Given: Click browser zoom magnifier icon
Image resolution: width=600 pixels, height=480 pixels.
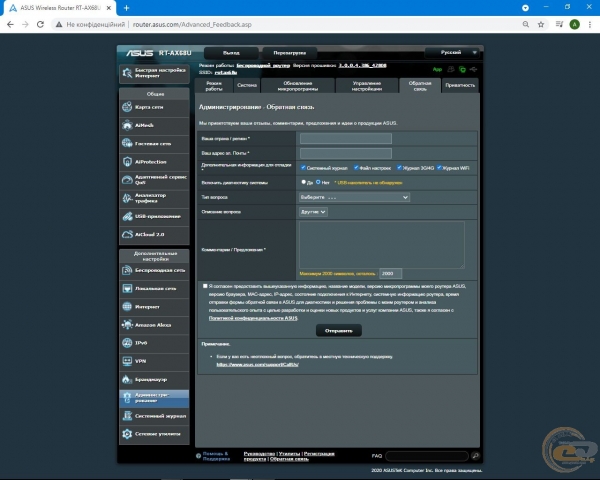Looking at the screenshot, I should pyautogui.click(x=526, y=24).
